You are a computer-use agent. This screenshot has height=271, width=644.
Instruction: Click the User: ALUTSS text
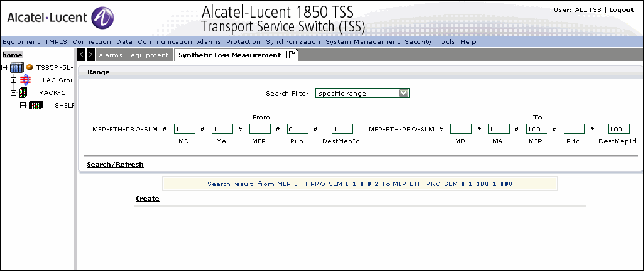(x=577, y=10)
